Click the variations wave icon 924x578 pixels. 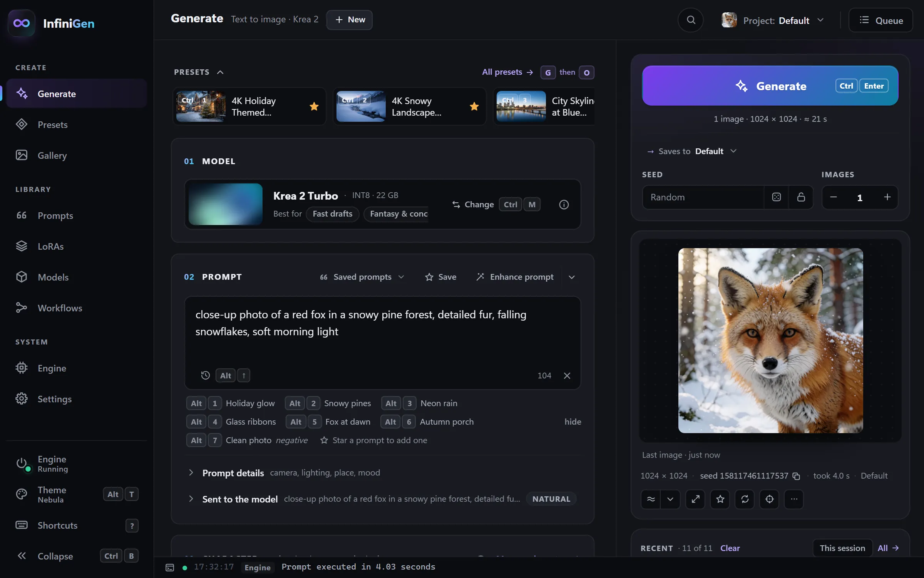coord(651,499)
